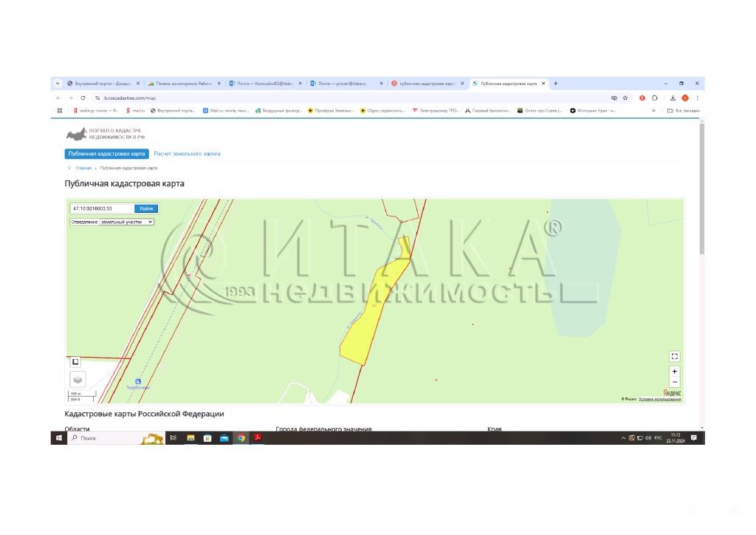Open the Расчет земельного налога link
756x535 pixels.
click(x=187, y=154)
